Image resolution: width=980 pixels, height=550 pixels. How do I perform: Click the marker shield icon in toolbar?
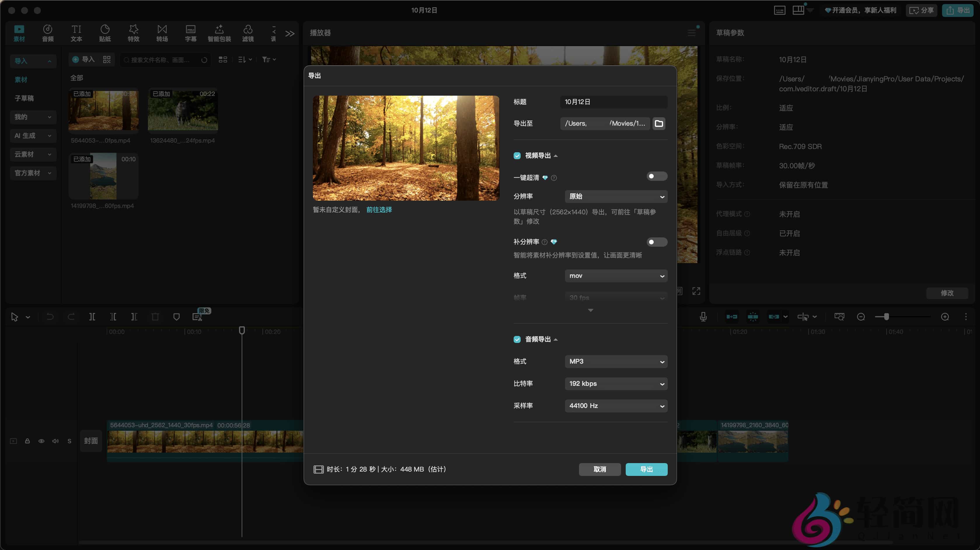(x=176, y=317)
